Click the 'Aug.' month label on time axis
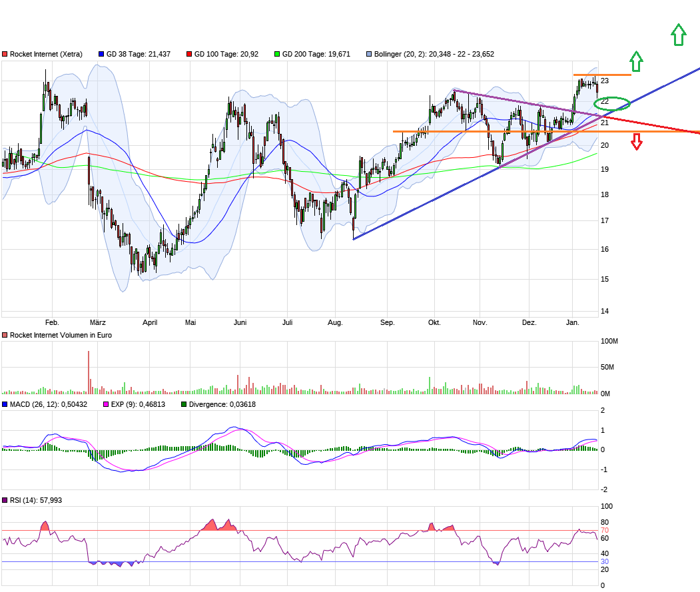Viewport: 700px width, 592px height. pyautogui.click(x=335, y=322)
